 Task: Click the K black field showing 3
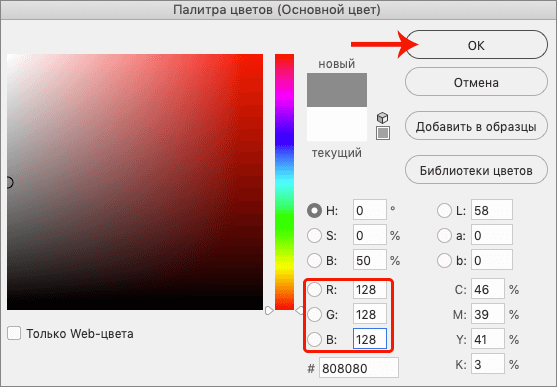point(488,364)
